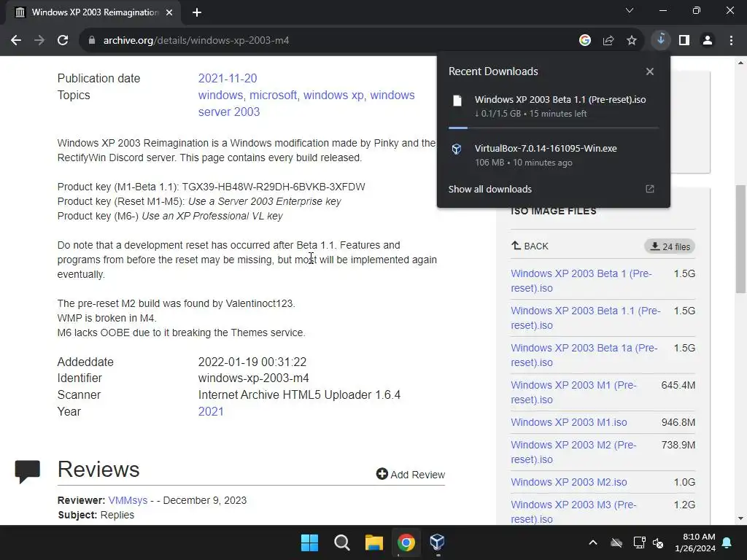The height and width of the screenshot is (560, 747).
Task: Click the Reviews speech bubble icon
Action: point(27,472)
